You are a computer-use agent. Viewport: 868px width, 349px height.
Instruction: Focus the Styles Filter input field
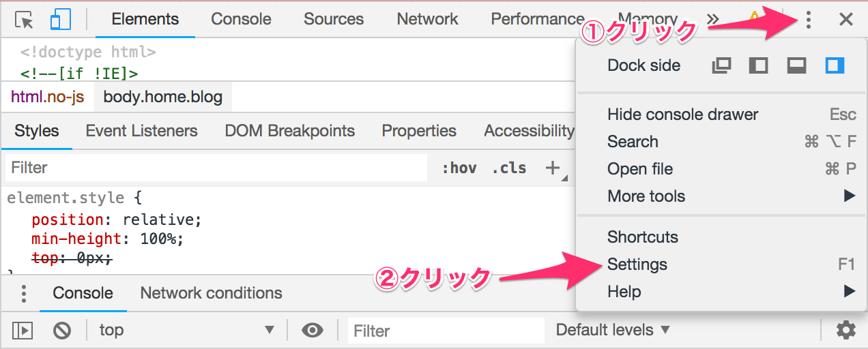216,168
